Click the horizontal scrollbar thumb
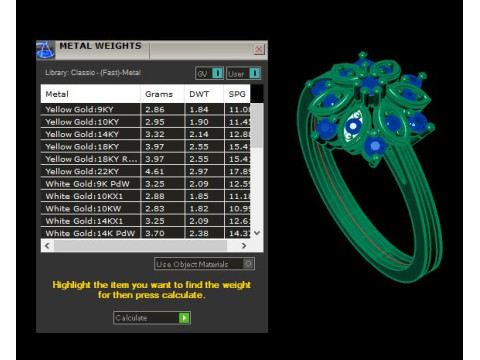 (x=140, y=246)
